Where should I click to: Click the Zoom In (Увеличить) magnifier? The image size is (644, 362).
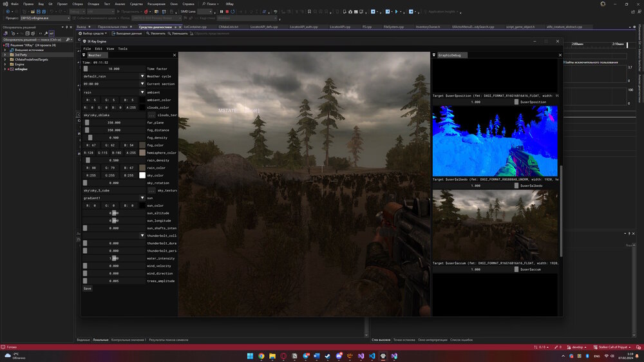pos(148,33)
